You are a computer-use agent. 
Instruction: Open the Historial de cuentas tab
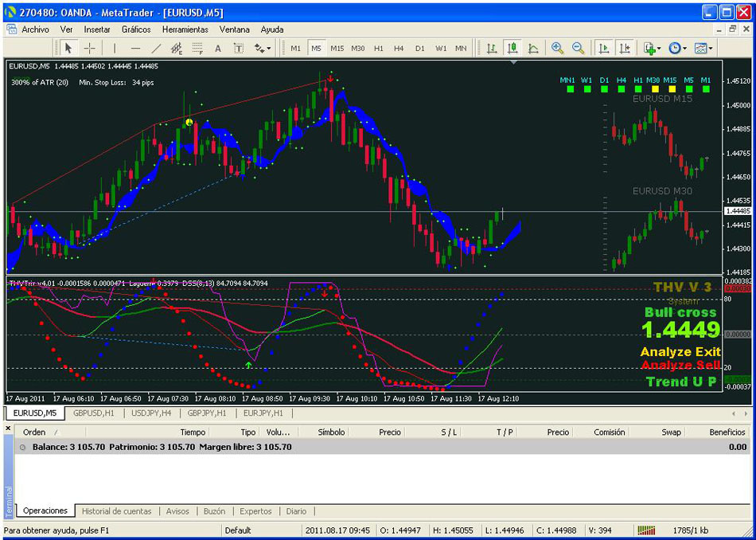pos(116,511)
